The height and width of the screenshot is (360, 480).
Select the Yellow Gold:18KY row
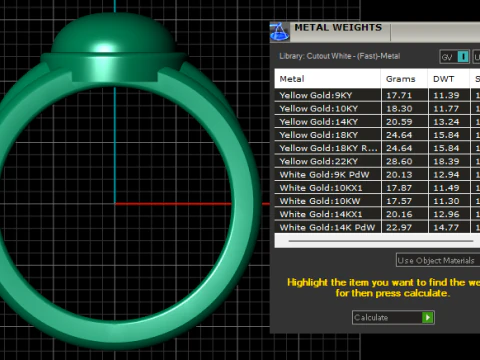[x=377, y=135]
